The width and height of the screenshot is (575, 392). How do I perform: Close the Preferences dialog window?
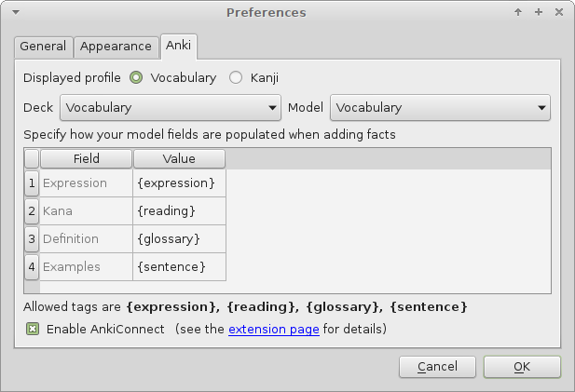coord(558,13)
